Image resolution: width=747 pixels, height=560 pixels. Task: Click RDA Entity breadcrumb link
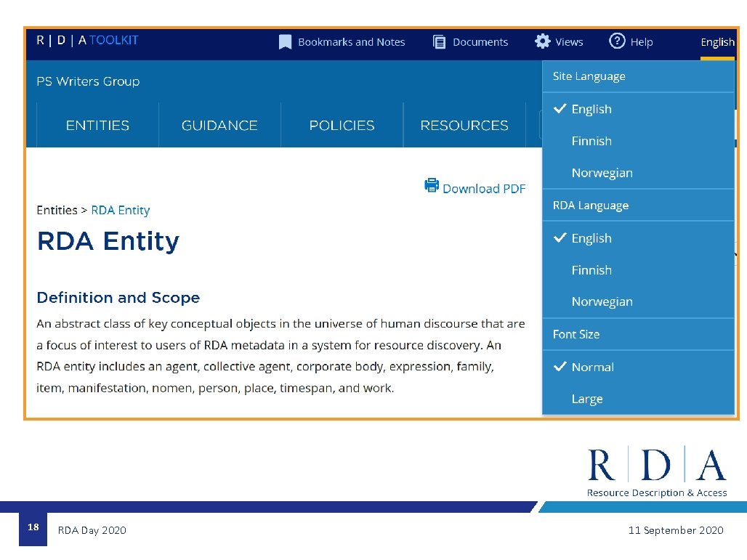coord(121,210)
